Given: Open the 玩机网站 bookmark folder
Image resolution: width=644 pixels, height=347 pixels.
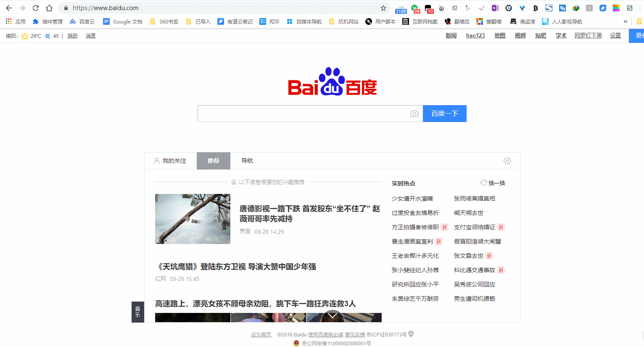Looking at the screenshot, I should [343, 21].
